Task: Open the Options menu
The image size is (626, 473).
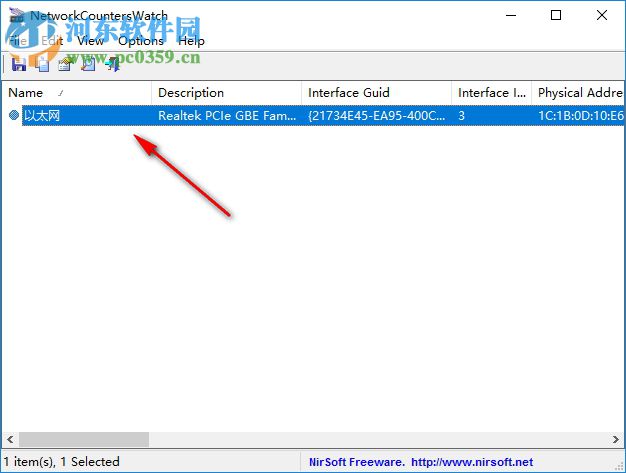Action: (141, 41)
